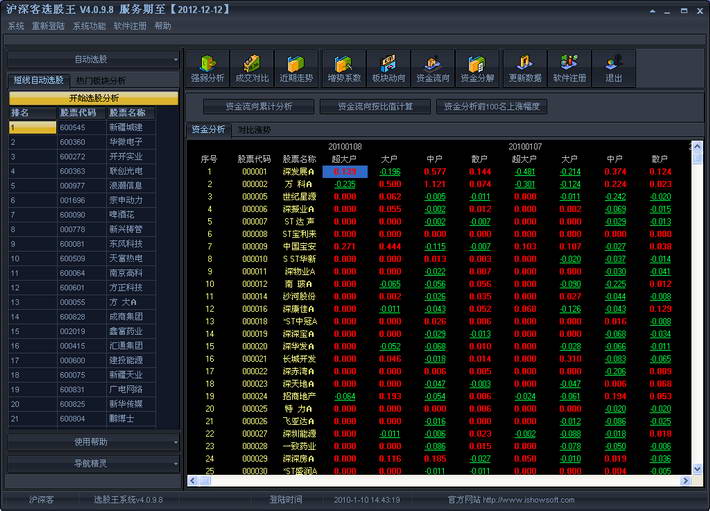Click the vertical scrollbar down arrow

697,469
